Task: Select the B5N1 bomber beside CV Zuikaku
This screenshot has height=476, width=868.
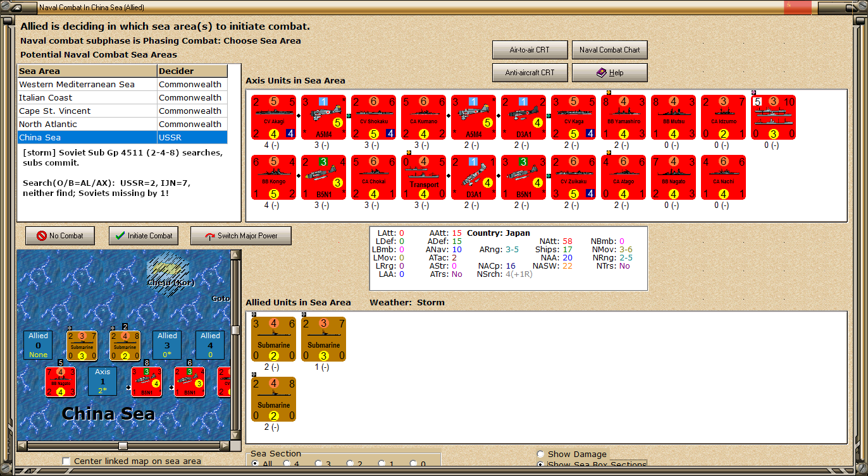Action: coord(524,178)
